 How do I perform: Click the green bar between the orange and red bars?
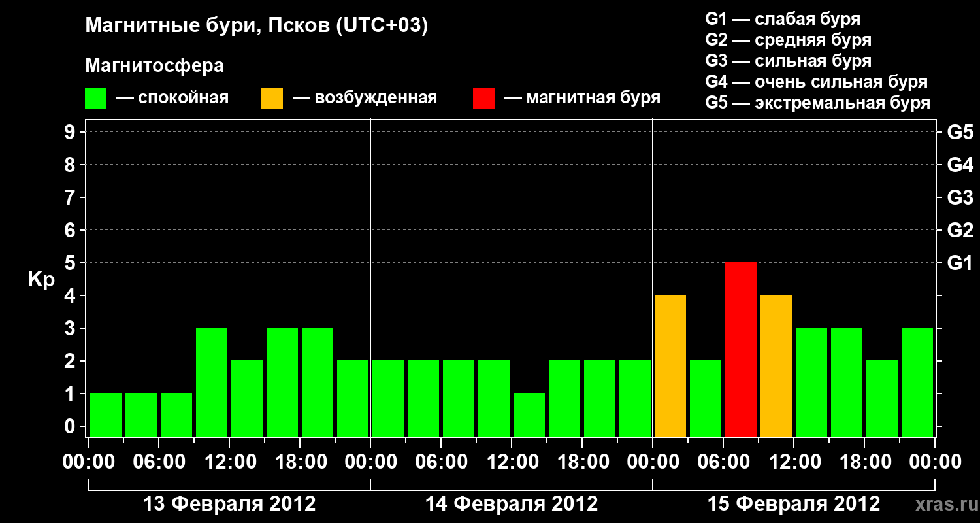tap(706, 398)
